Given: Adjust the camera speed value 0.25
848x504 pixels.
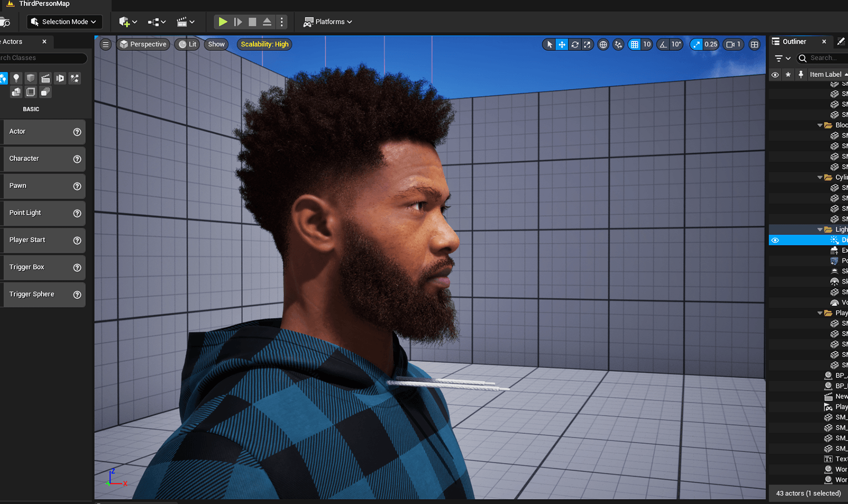Looking at the screenshot, I should point(710,44).
